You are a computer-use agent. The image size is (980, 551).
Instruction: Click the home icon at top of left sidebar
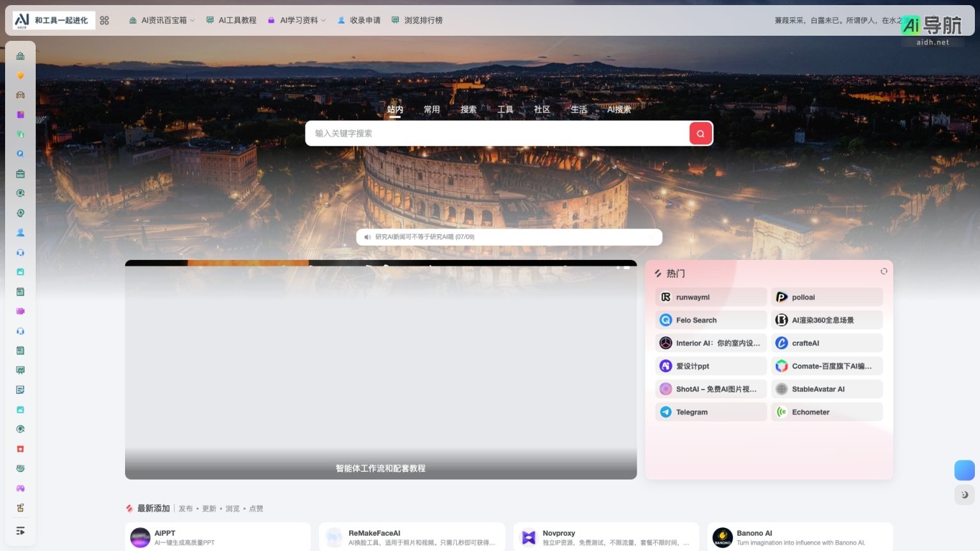coord(20,56)
